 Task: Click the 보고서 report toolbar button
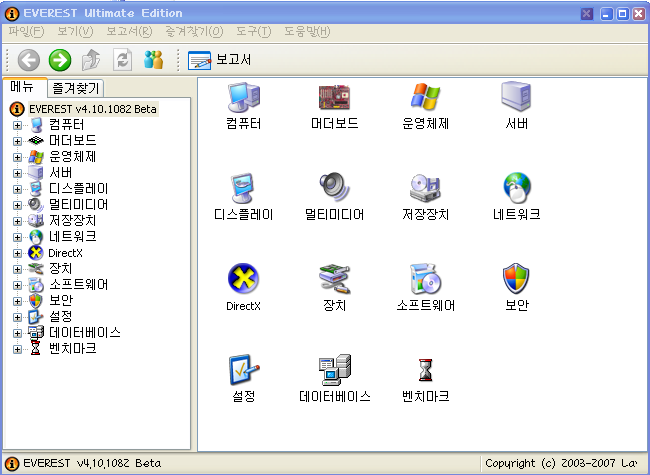point(219,60)
